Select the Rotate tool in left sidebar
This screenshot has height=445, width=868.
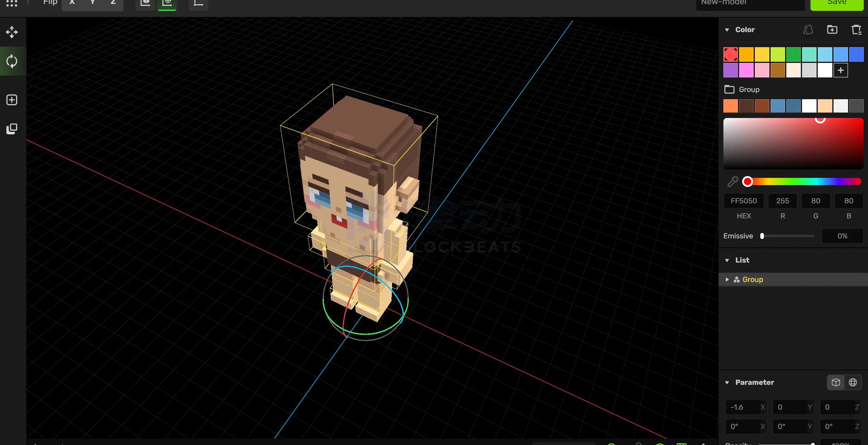12,61
